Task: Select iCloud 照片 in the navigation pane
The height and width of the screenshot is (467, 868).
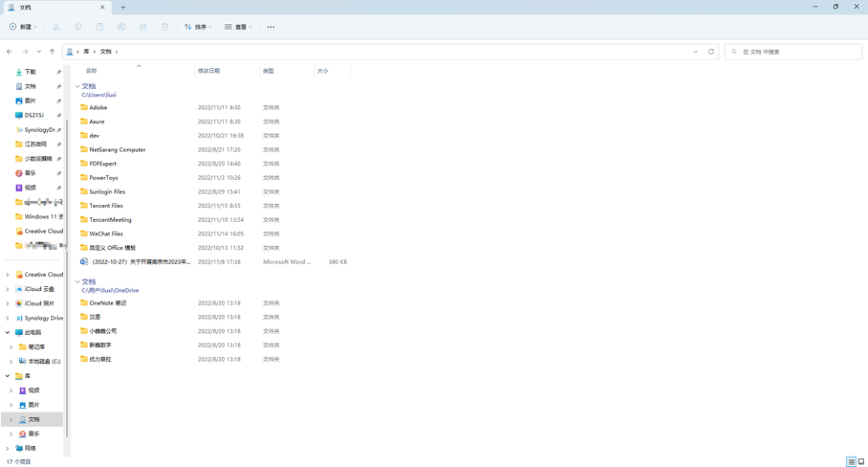Action: 39,304
